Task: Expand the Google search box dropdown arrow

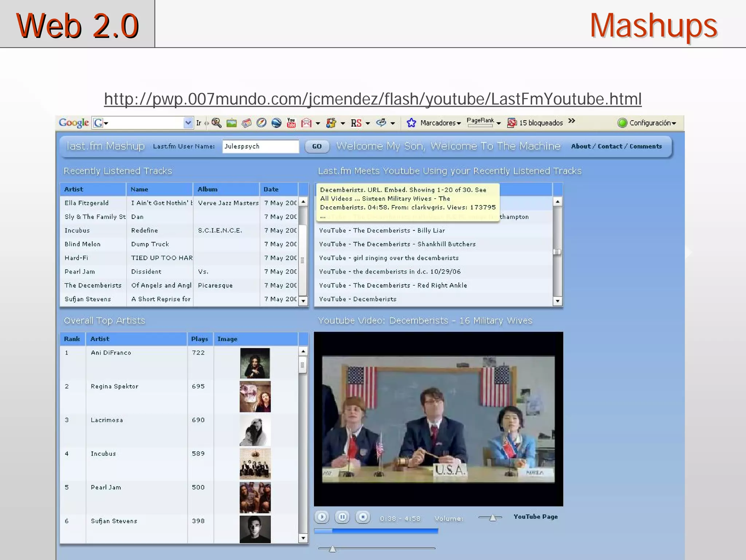Action: 188,123
